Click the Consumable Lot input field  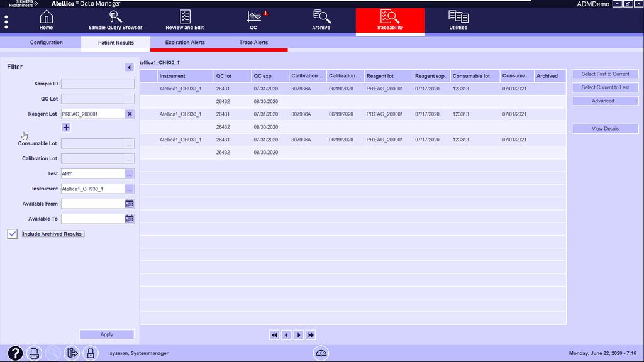(x=93, y=143)
